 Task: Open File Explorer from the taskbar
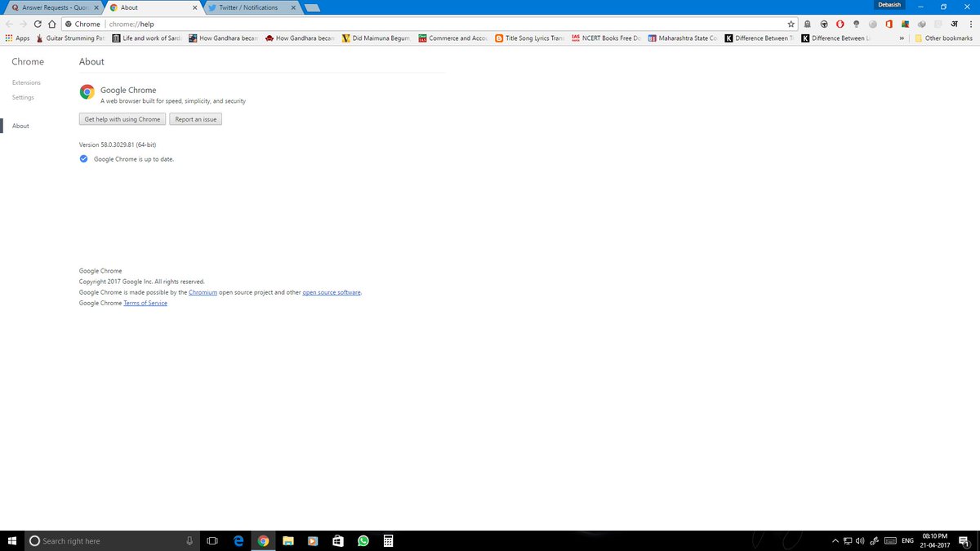point(287,540)
